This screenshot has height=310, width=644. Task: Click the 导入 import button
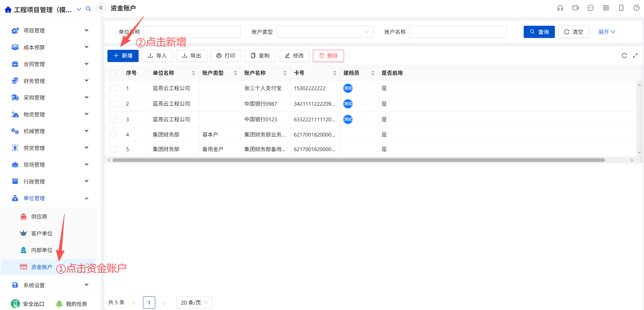click(x=157, y=56)
